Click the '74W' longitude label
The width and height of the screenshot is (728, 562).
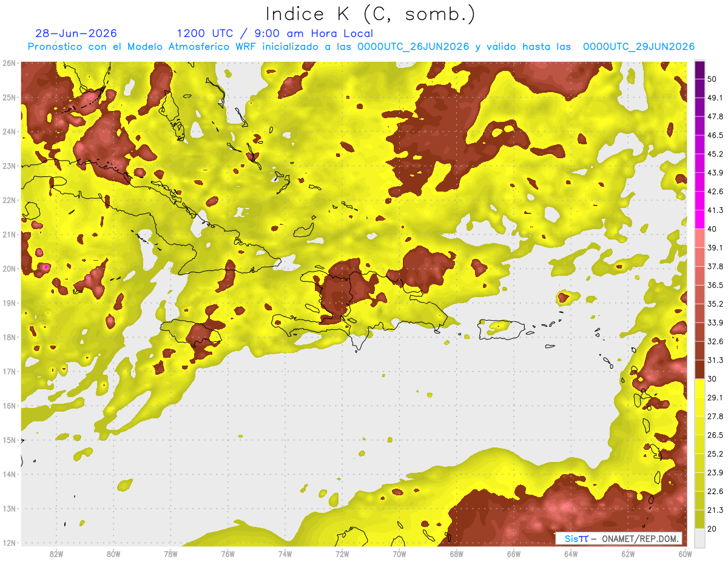(285, 554)
